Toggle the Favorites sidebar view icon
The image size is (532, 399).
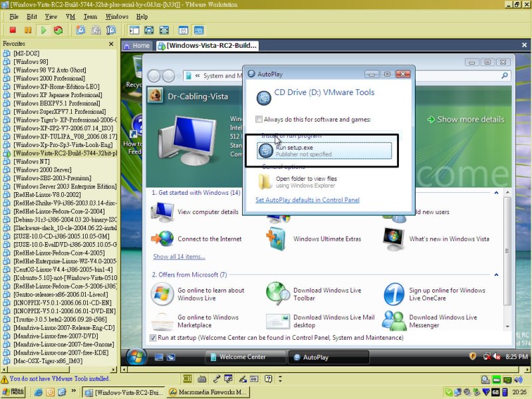click(134, 30)
